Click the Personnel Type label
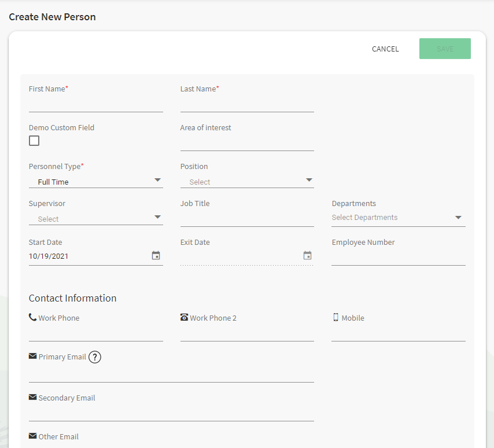The image size is (494, 448). (56, 167)
